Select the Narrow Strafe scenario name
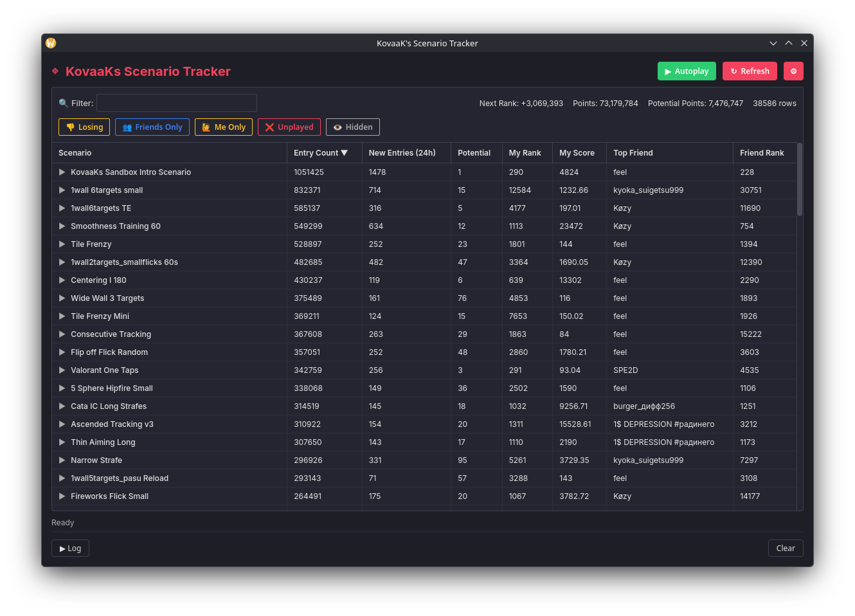The width and height of the screenshot is (855, 616). click(96, 460)
